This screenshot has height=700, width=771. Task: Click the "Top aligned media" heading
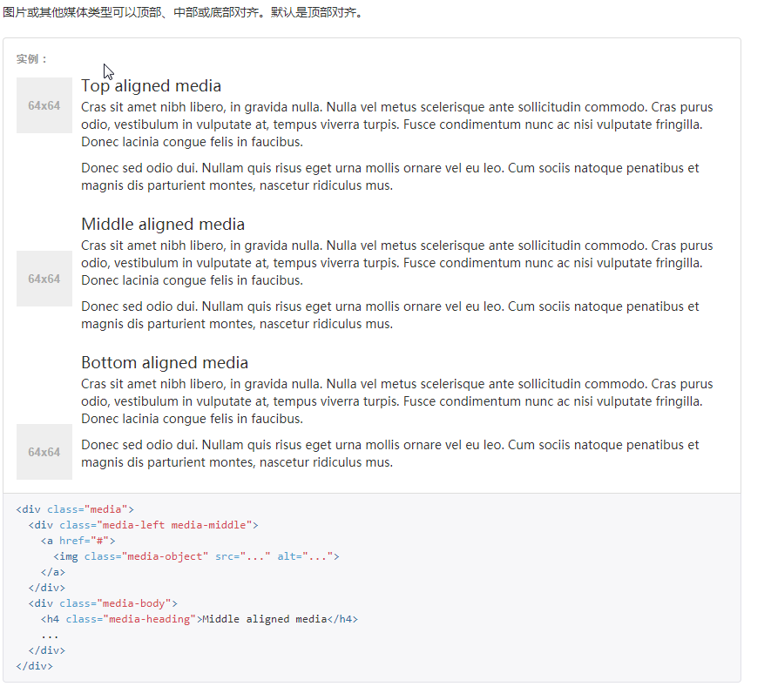click(x=151, y=85)
